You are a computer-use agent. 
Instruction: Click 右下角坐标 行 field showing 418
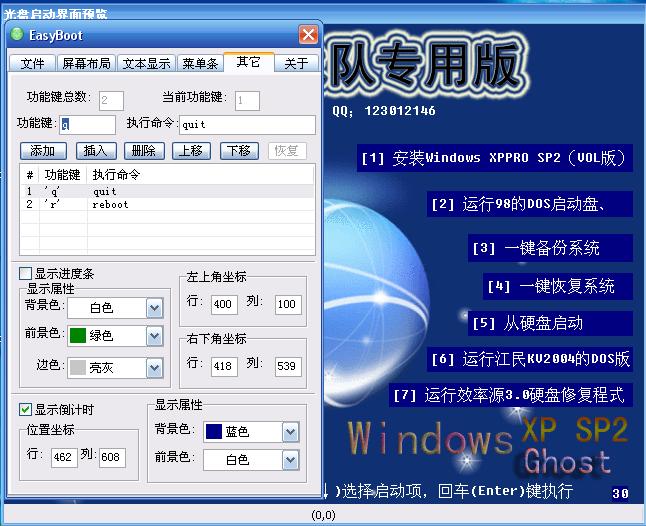tap(224, 366)
